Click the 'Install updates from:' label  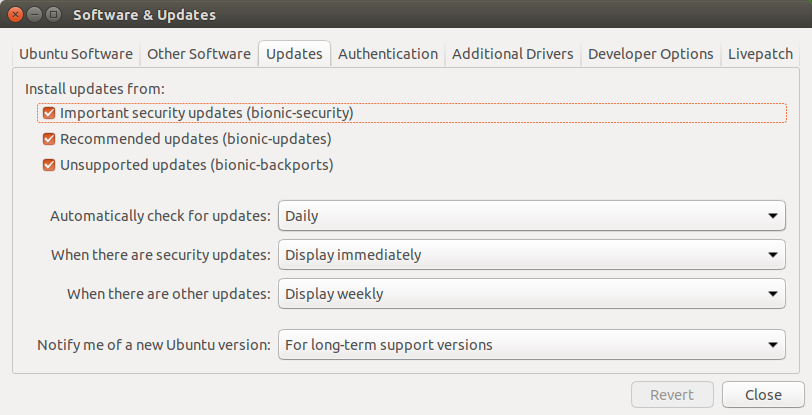(x=95, y=89)
